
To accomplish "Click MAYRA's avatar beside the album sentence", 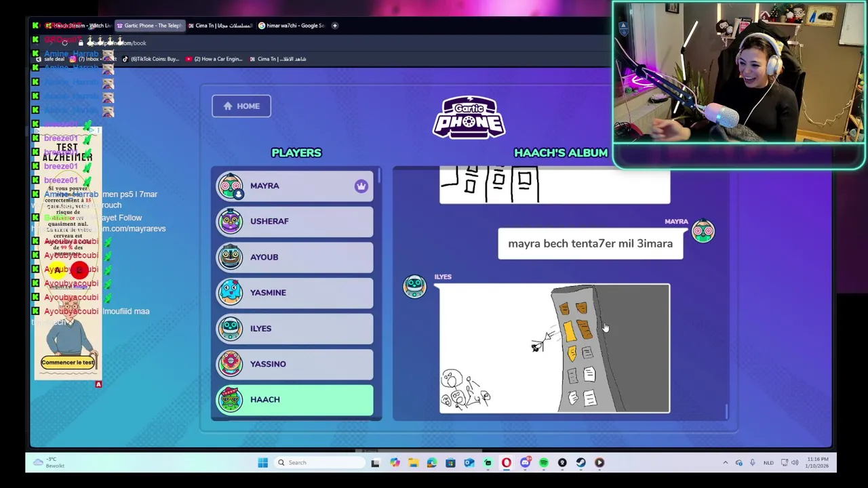I will pos(703,230).
